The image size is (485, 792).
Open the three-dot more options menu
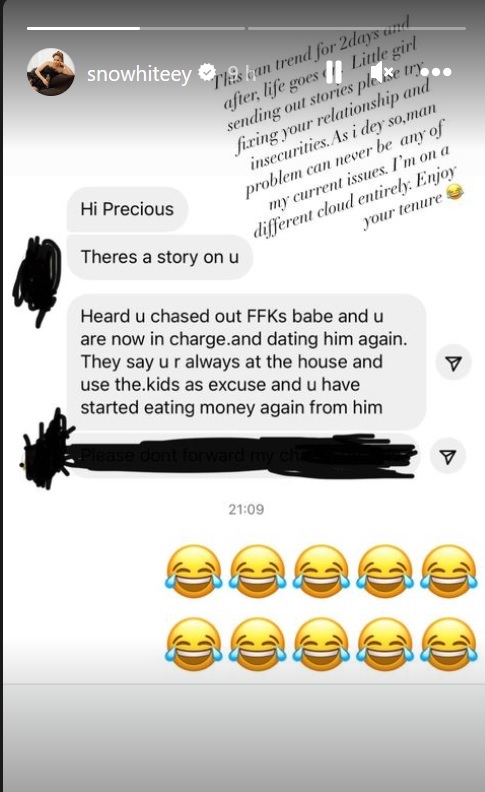pos(435,72)
